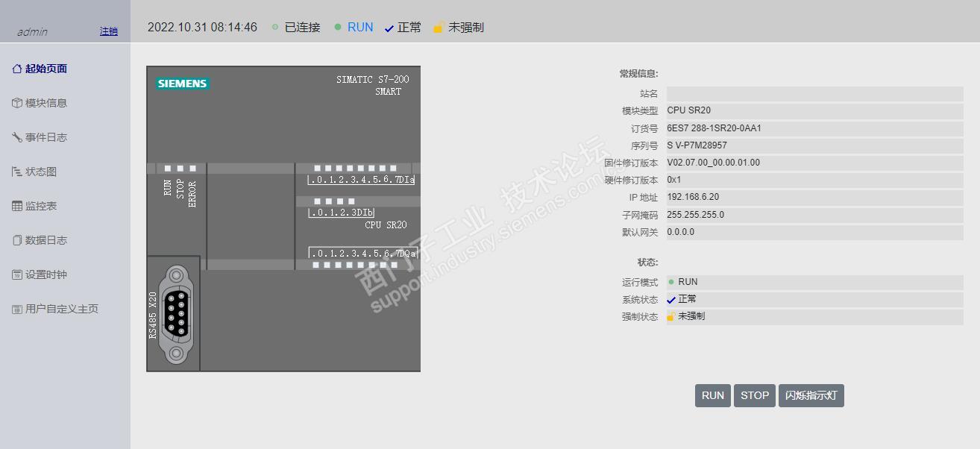The height and width of the screenshot is (449, 980).
Task: Click the wrench icon beside 事件日志
Action: pos(17,137)
